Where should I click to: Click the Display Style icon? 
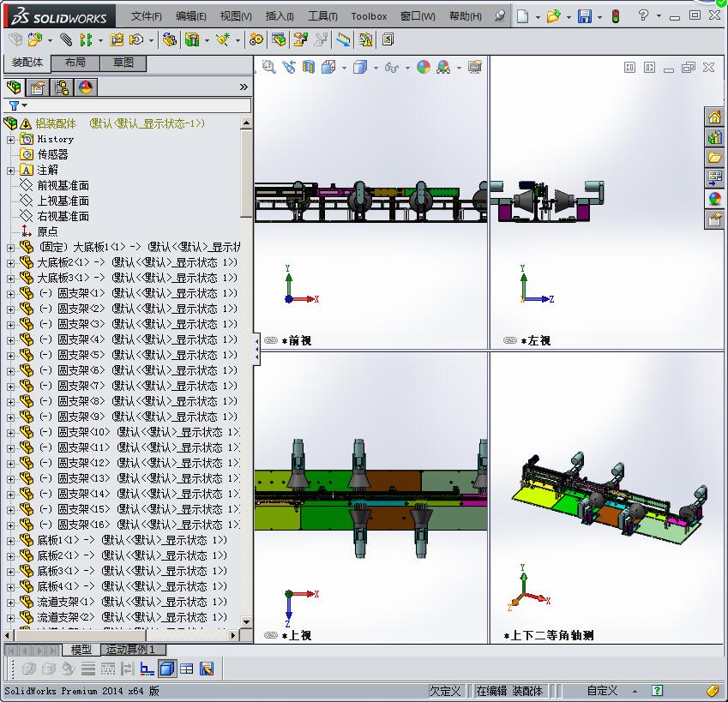click(360, 67)
